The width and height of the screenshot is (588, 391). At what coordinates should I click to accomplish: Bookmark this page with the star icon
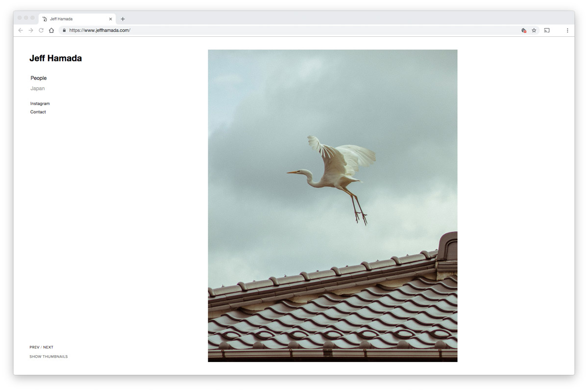[x=534, y=30]
